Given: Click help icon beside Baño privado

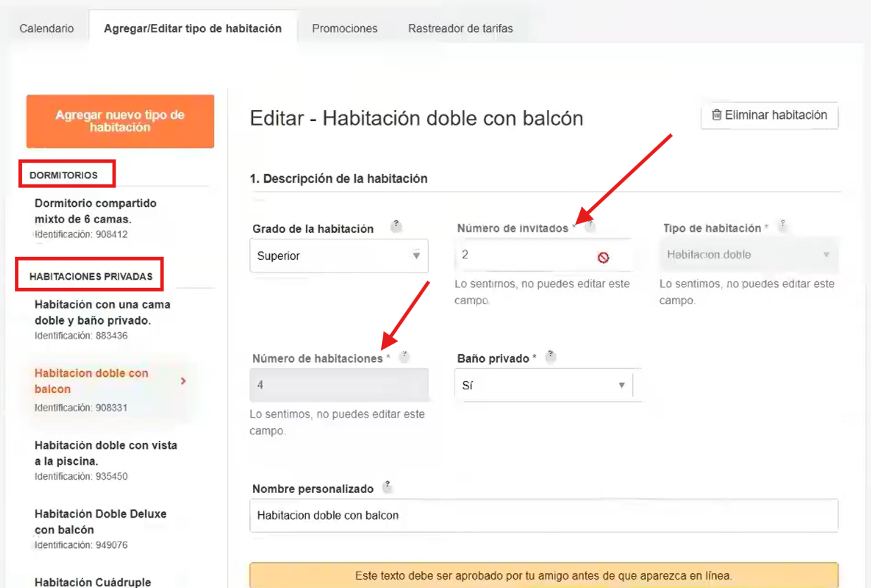Looking at the screenshot, I should 551,356.
